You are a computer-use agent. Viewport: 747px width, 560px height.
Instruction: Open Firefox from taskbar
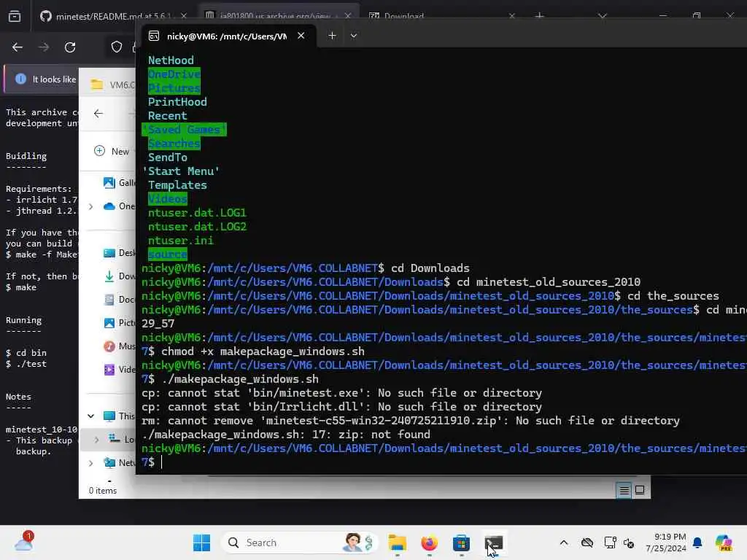click(429, 542)
